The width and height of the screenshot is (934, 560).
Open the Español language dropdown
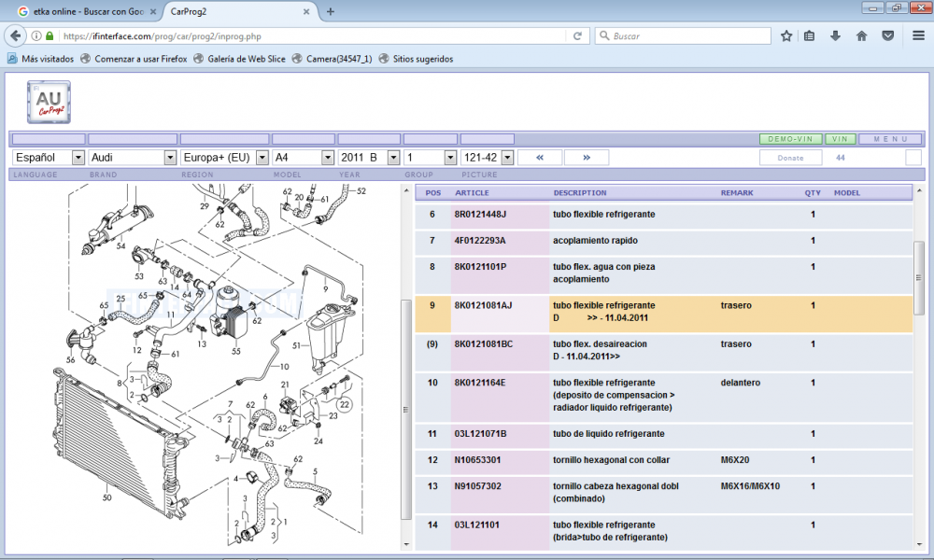click(x=49, y=158)
